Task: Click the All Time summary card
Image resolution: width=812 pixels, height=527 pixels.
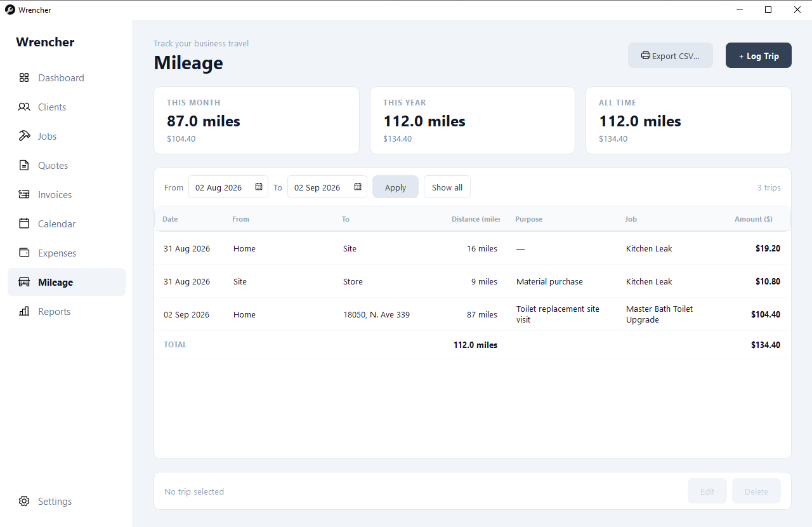Action: [x=688, y=120]
